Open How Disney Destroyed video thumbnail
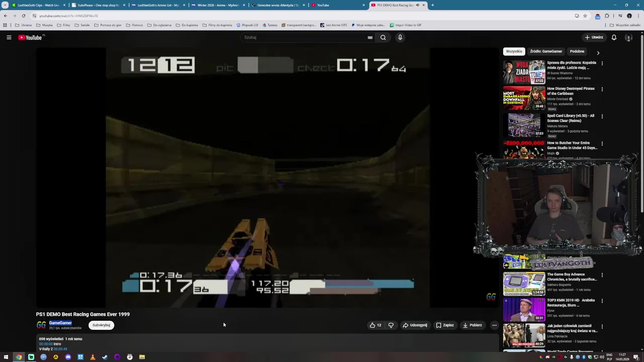644x362 pixels. click(x=524, y=98)
